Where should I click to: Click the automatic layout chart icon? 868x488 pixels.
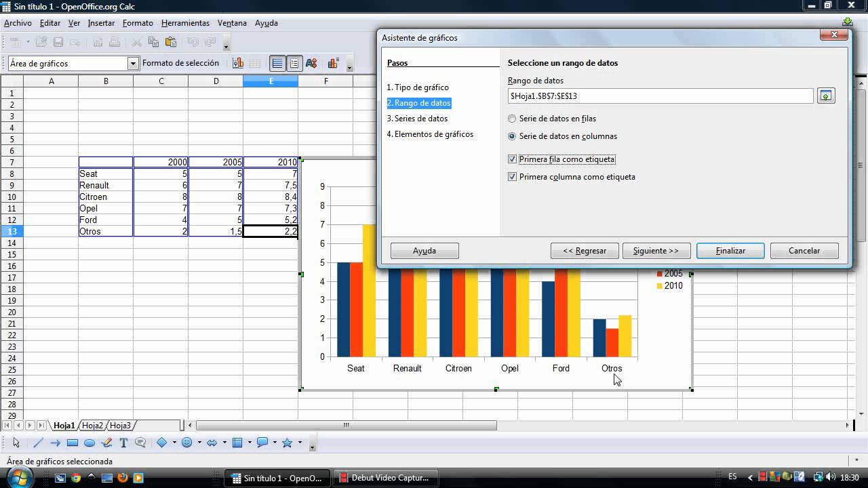tap(333, 63)
